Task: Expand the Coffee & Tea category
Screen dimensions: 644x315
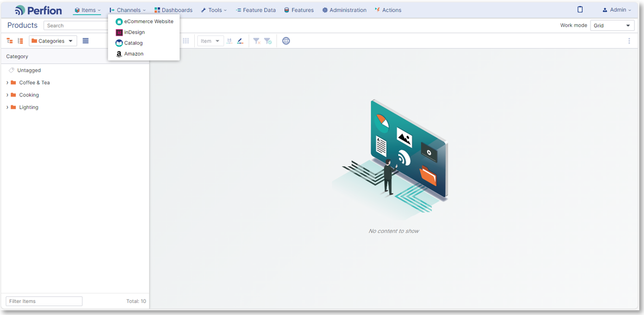Action: [7, 83]
